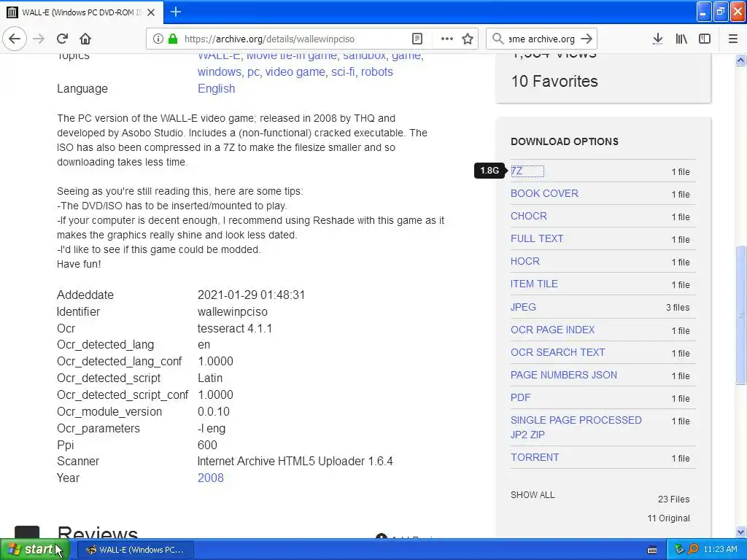
Task: Restore down the Firefox window
Action: pos(720,12)
